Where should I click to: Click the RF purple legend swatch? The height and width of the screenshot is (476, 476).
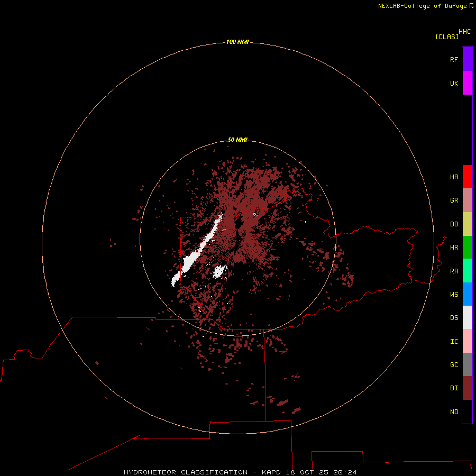click(x=467, y=59)
